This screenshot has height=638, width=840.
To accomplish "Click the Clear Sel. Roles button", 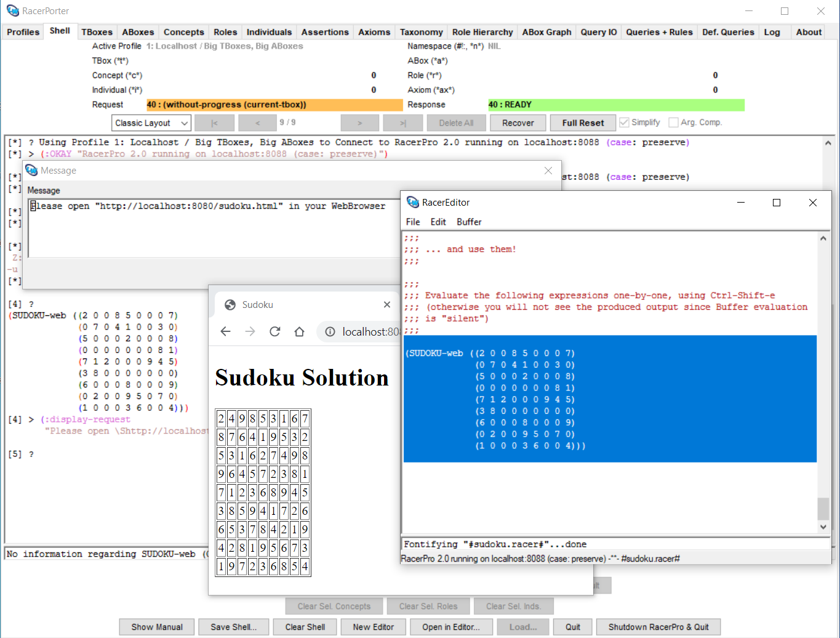I will tap(428, 606).
